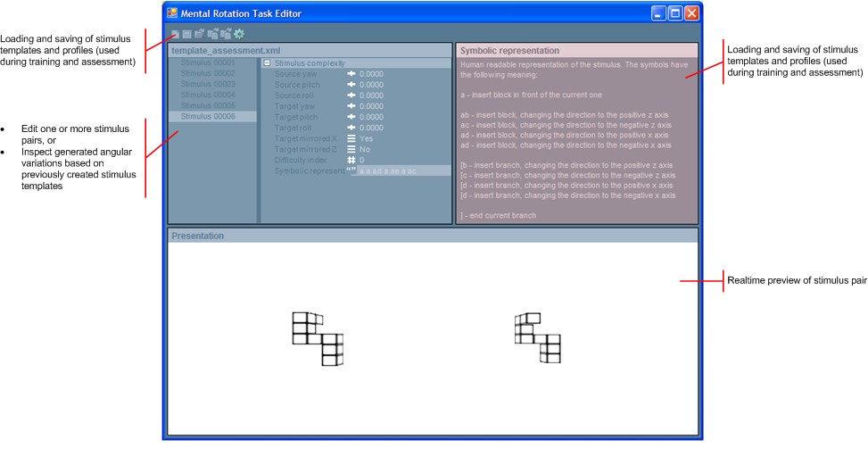Viewport: 868px width, 464px height.
Task: Click the Symbolic represent property label
Action: click(310, 171)
